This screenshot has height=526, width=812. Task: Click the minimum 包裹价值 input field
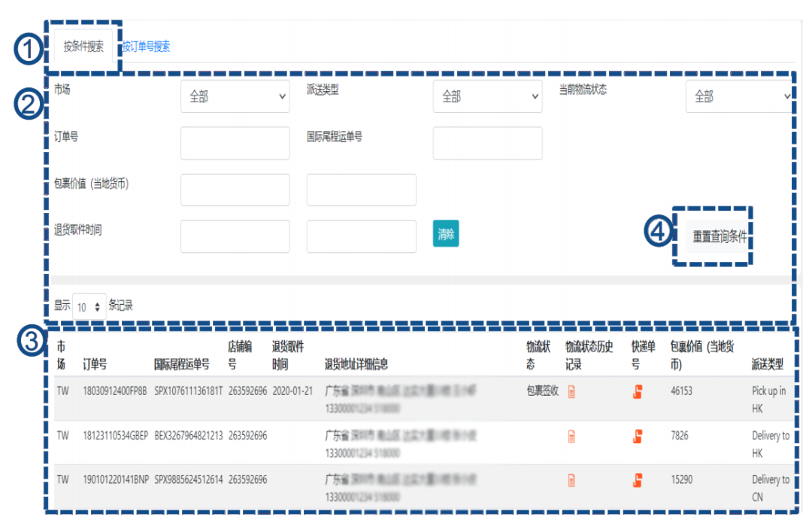[x=235, y=190]
